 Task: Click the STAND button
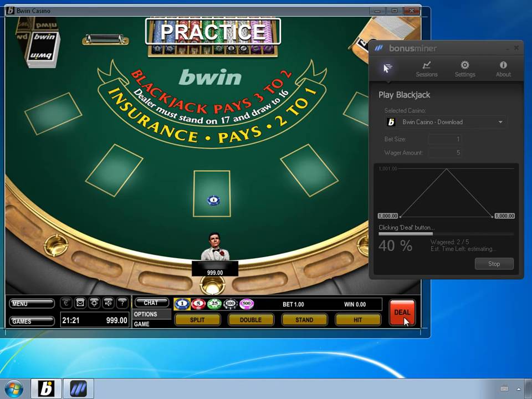[304, 320]
